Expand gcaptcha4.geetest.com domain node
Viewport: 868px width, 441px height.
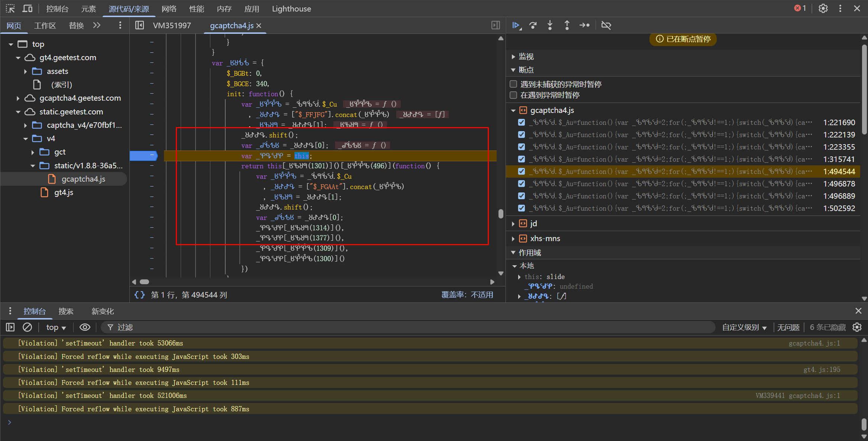(x=18, y=98)
